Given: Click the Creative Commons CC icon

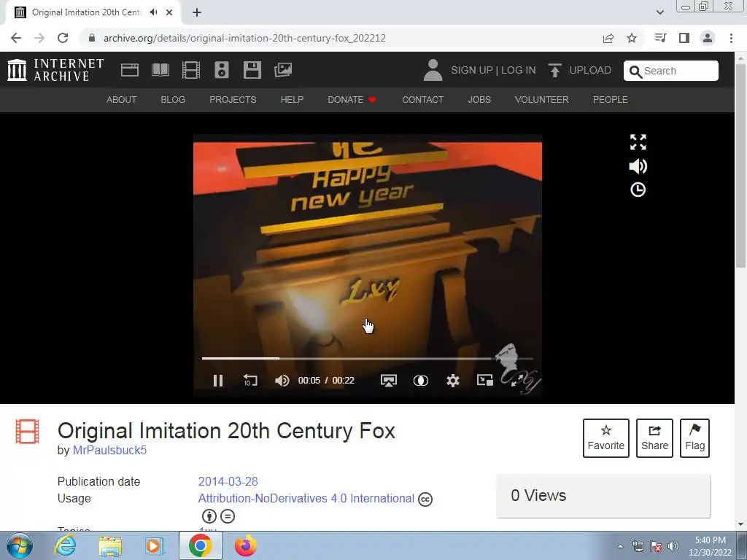Looking at the screenshot, I should (x=425, y=499).
